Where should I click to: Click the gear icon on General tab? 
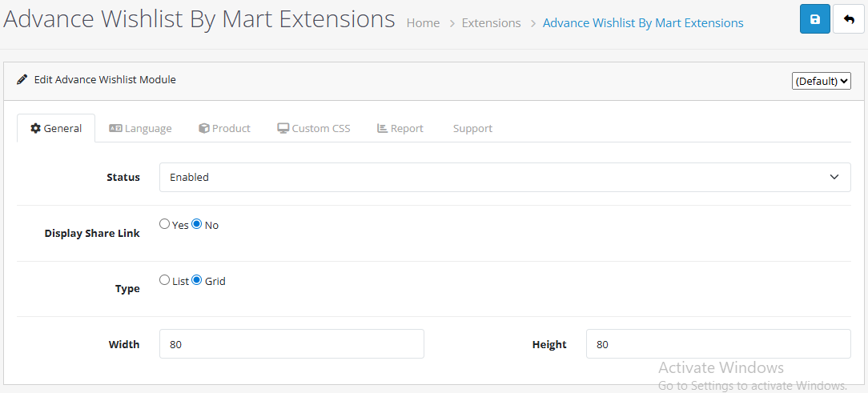pyautogui.click(x=35, y=128)
